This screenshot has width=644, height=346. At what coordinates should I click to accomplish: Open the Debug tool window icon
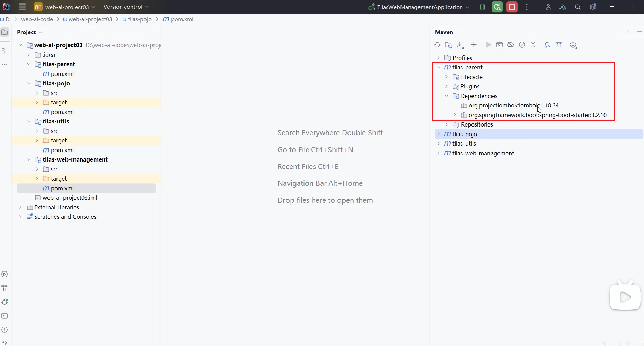[x=5, y=302]
